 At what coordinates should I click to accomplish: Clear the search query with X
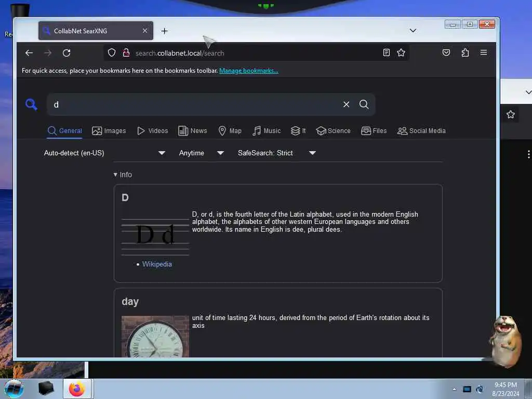[346, 104]
